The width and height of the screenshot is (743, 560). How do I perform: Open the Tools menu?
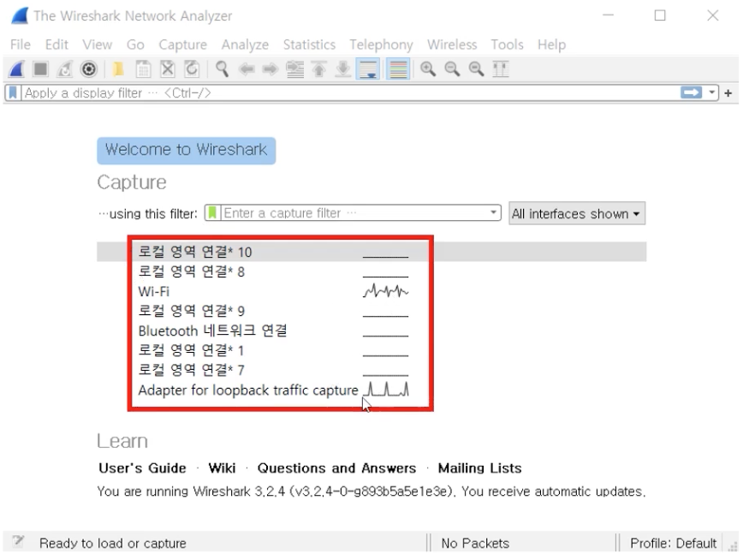point(507,45)
